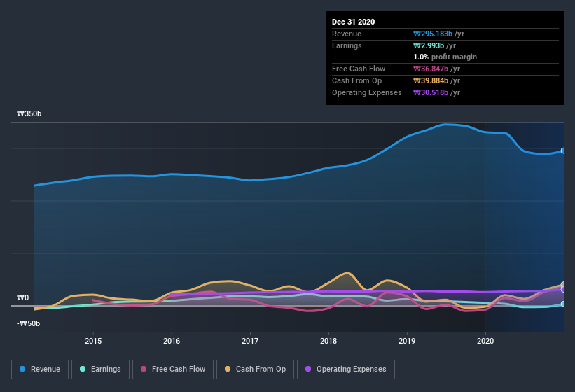Click the Dec 31 2020 tooltip date header
The image size is (575, 392).
pyautogui.click(x=354, y=22)
